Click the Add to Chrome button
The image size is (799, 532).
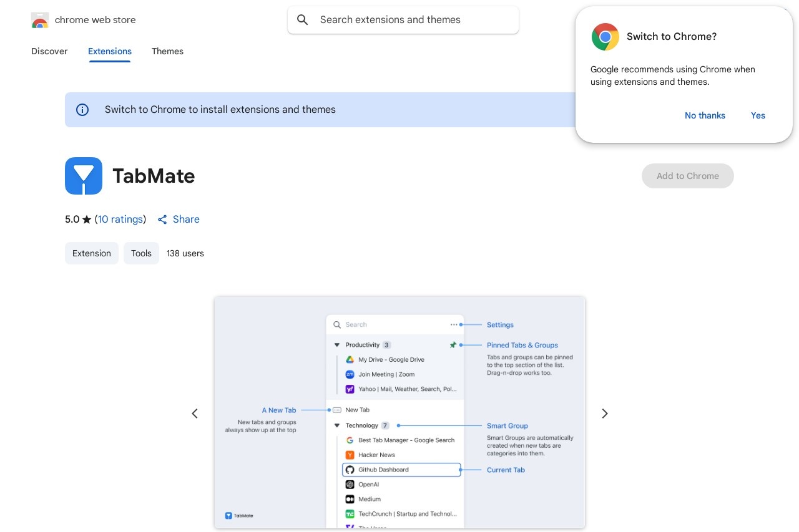[x=688, y=176]
